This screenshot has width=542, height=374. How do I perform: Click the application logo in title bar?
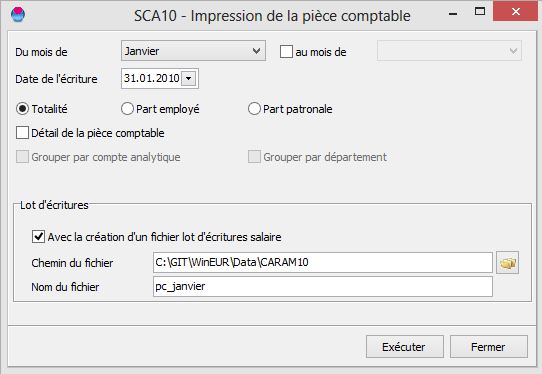(18, 15)
